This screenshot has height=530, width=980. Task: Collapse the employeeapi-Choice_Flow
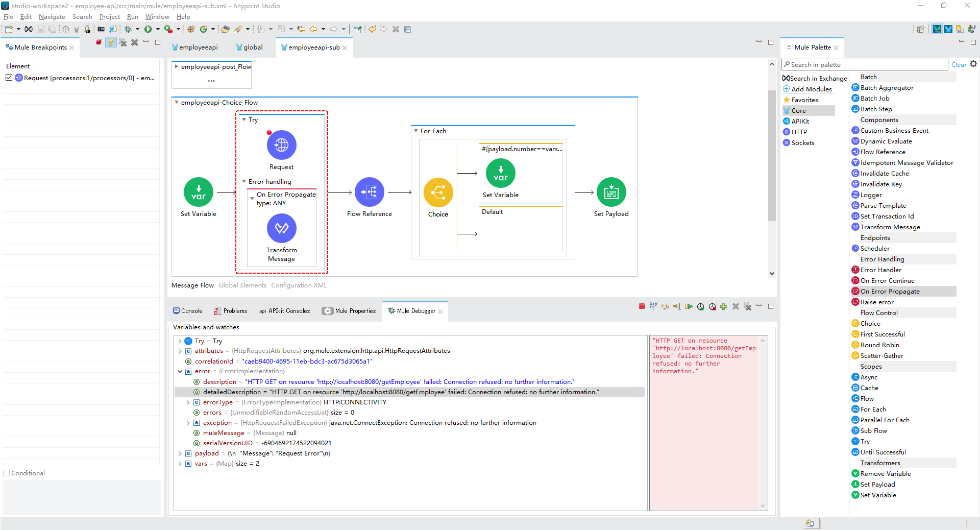click(x=177, y=102)
